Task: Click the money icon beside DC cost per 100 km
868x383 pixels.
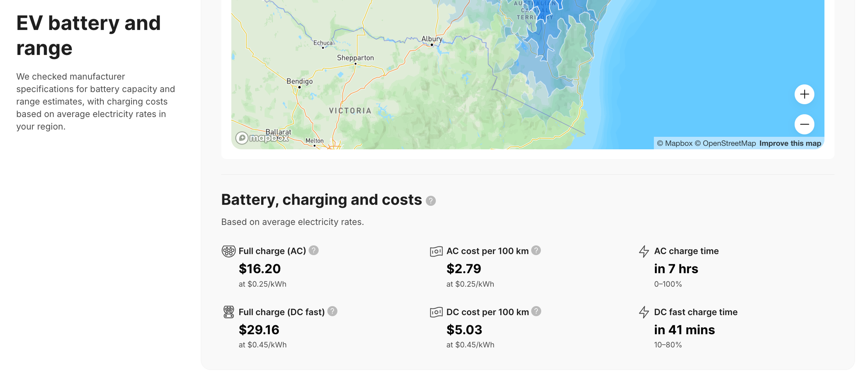Action: [436, 313]
